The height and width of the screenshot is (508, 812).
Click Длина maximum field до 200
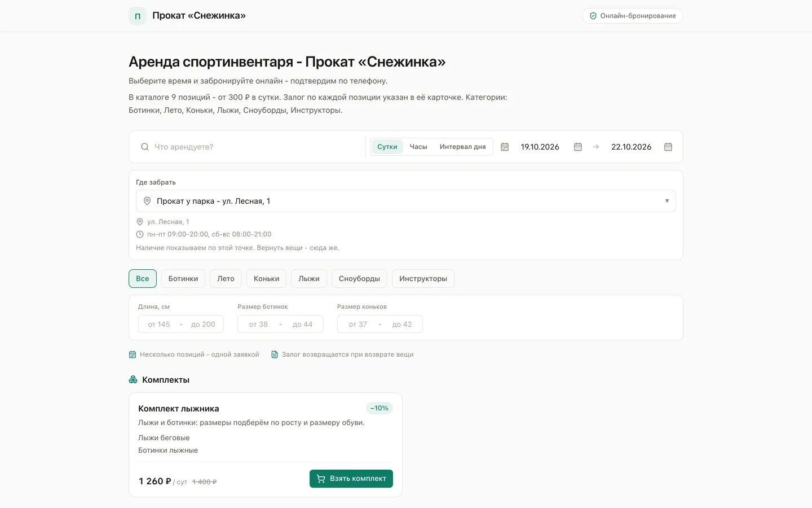pyautogui.click(x=203, y=325)
